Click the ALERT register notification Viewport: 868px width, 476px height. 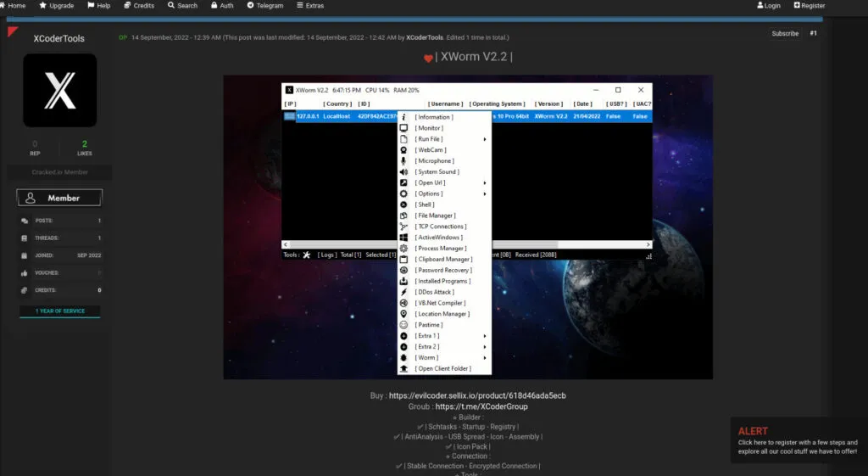point(798,440)
